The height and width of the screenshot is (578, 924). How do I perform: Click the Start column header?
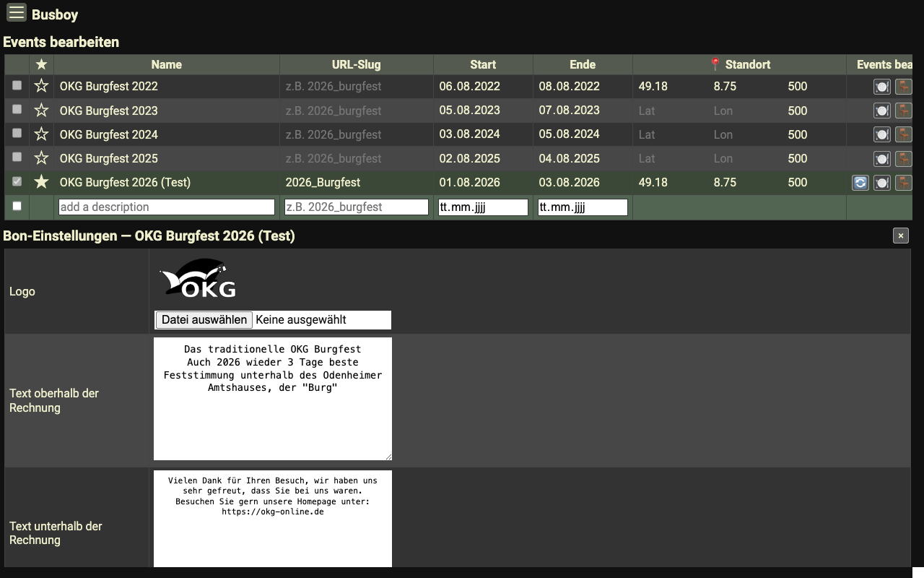coord(483,64)
